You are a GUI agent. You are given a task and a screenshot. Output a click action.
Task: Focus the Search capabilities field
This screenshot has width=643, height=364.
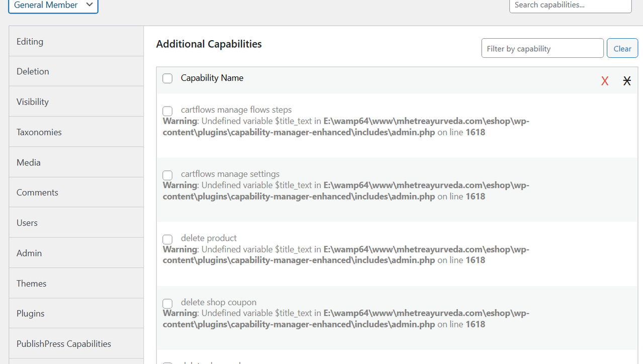pyautogui.click(x=571, y=6)
